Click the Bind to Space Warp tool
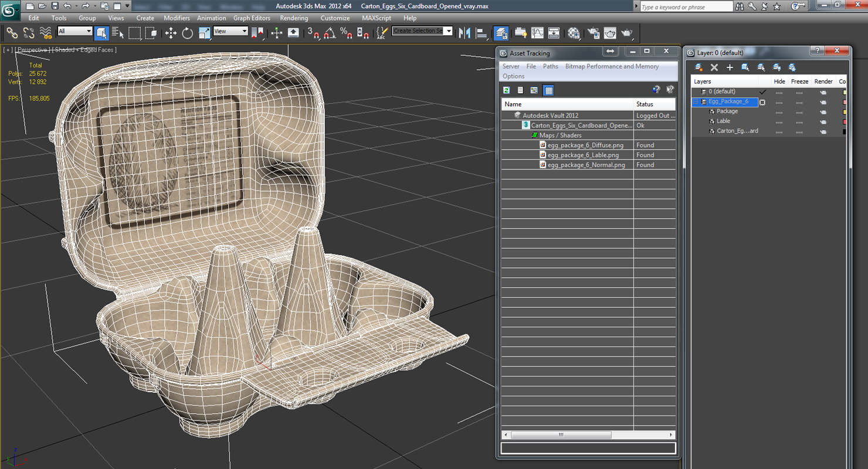 (x=45, y=33)
